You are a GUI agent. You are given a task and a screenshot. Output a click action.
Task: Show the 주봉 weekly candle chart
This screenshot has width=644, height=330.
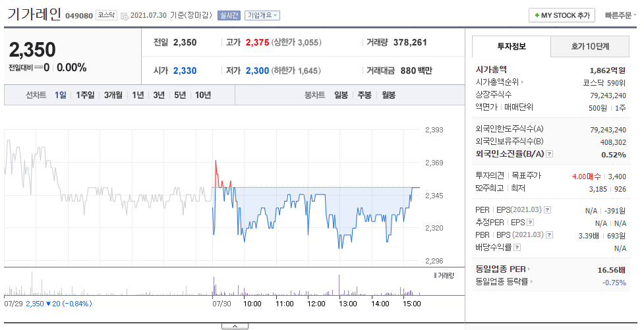click(x=365, y=96)
